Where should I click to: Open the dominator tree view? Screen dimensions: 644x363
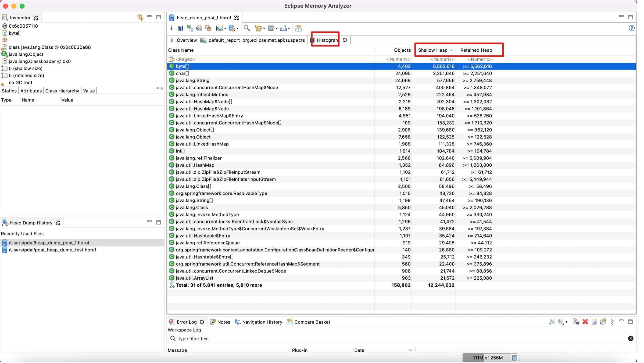[x=190, y=28]
